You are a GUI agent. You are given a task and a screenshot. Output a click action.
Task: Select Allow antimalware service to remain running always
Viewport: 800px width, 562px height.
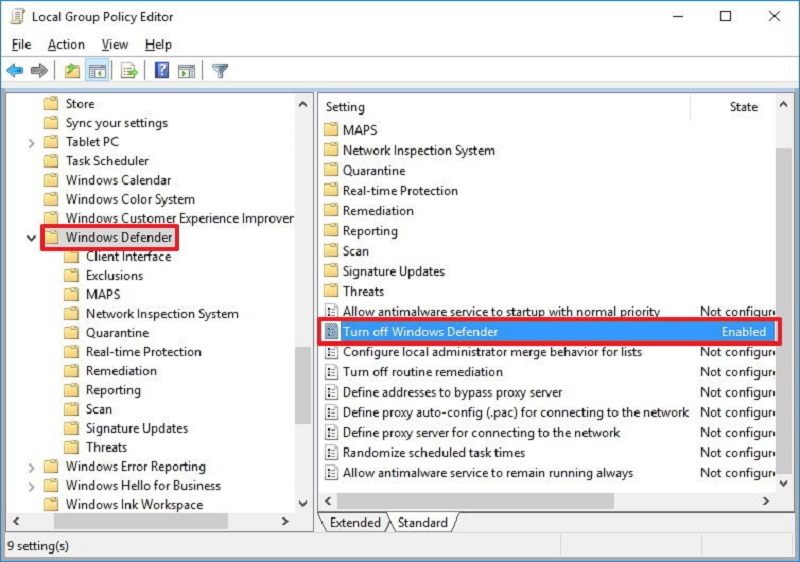[x=488, y=473]
